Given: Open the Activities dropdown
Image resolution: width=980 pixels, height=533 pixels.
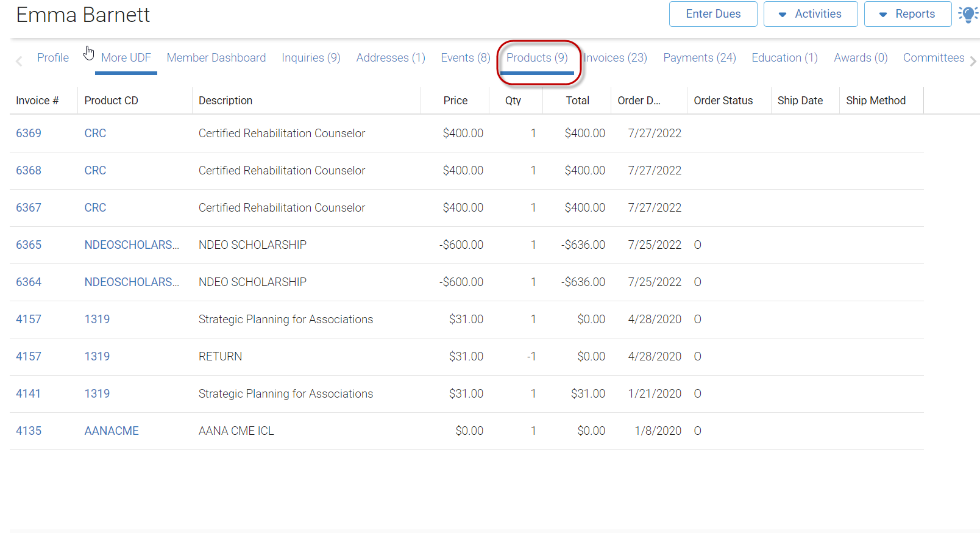Looking at the screenshot, I should 811,14.
